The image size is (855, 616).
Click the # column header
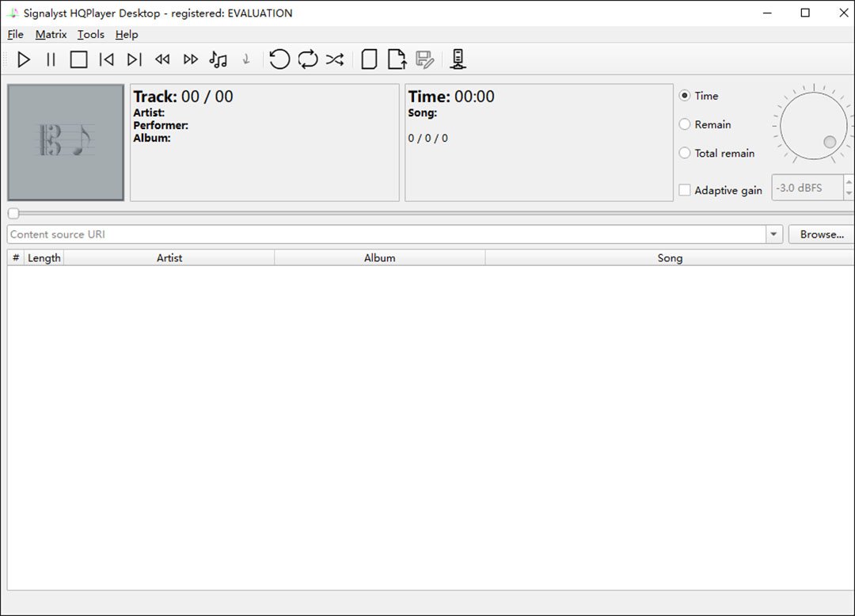[x=16, y=258]
